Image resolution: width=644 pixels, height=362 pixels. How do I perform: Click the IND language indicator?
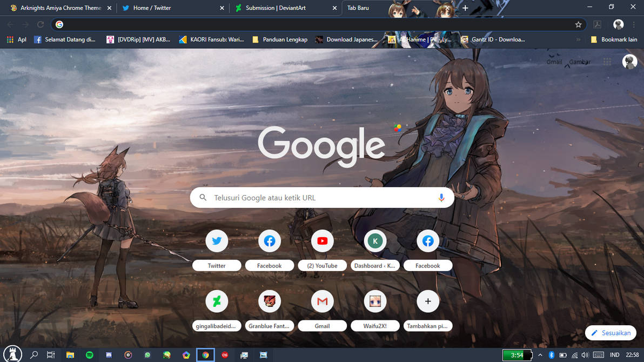click(x=614, y=355)
